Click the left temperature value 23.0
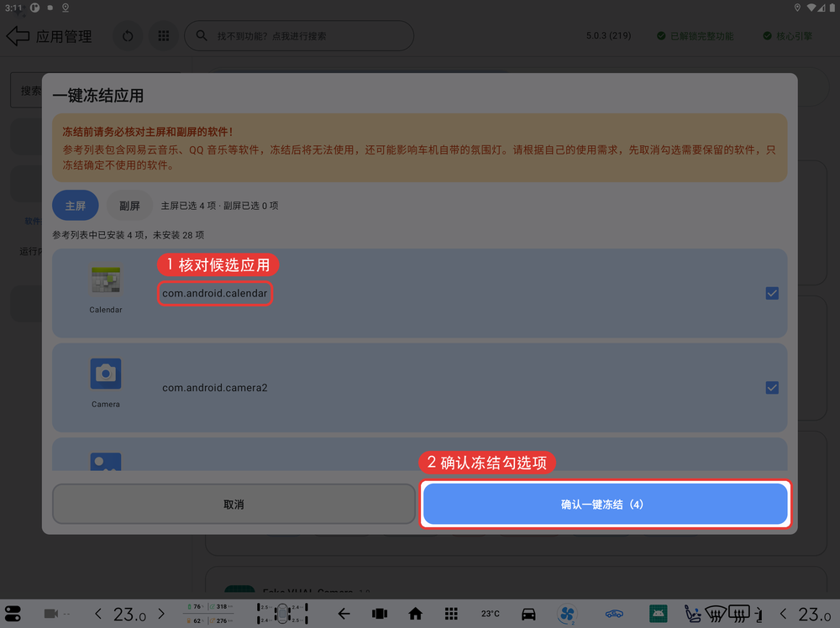Viewport: 840px width, 628px height. click(x=129, y=615)
